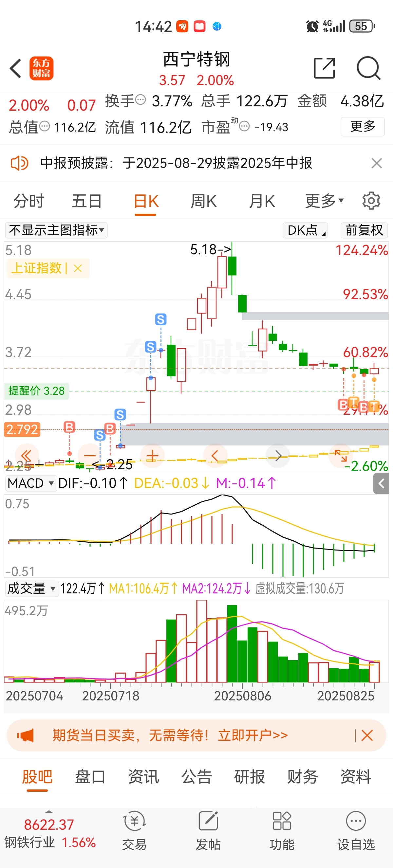Expand the side panel gray arrow
Image resolution: width=393 pixels, height=868 pixels.
[381, 483]
